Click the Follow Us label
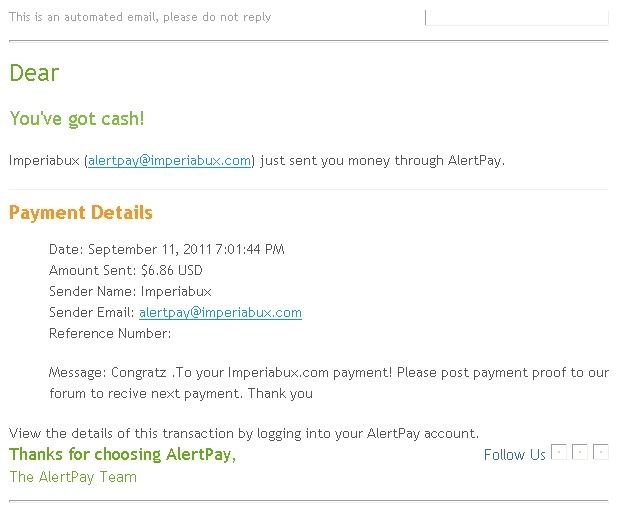This screenshot has width=620, height=507. pos(514,454)
